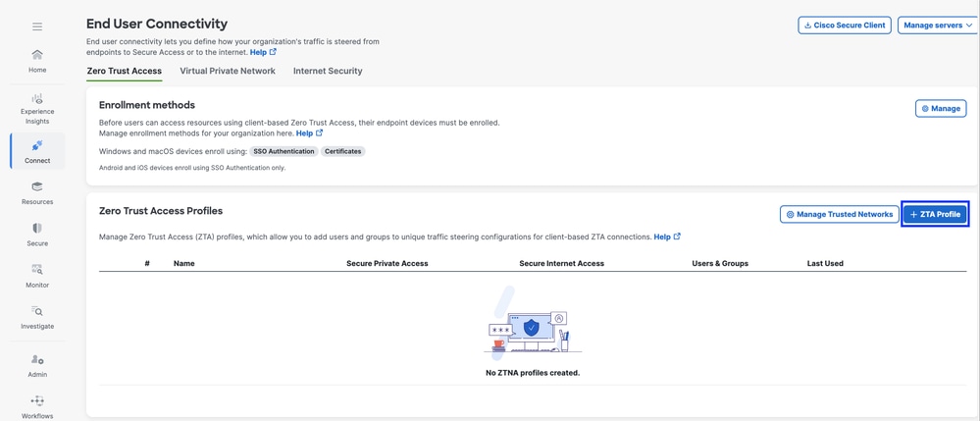Click the Name column header

click(x=184, y=263)
